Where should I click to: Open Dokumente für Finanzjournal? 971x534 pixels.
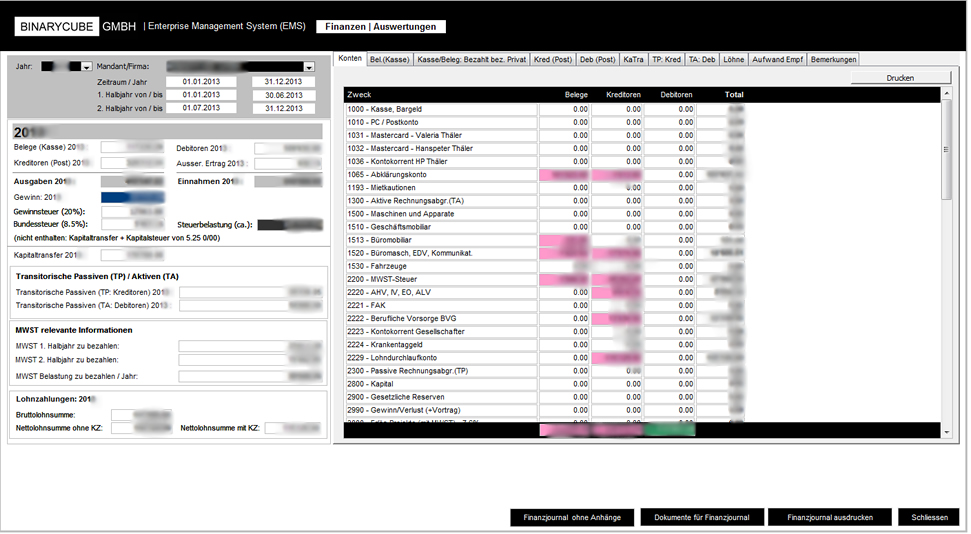tap(701, 517)
